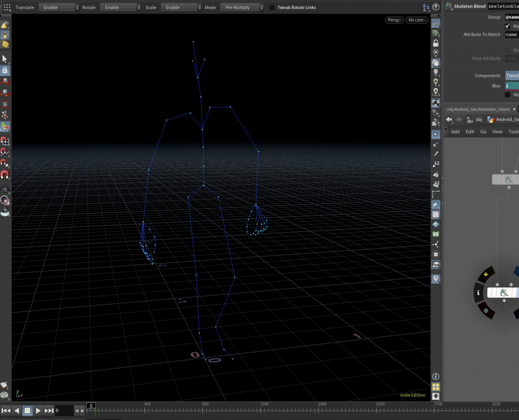Open the Mode Pre-Multiply dropdown
Image resolution: width=519 pixels, height=420 pixels.
coord(241,7)
